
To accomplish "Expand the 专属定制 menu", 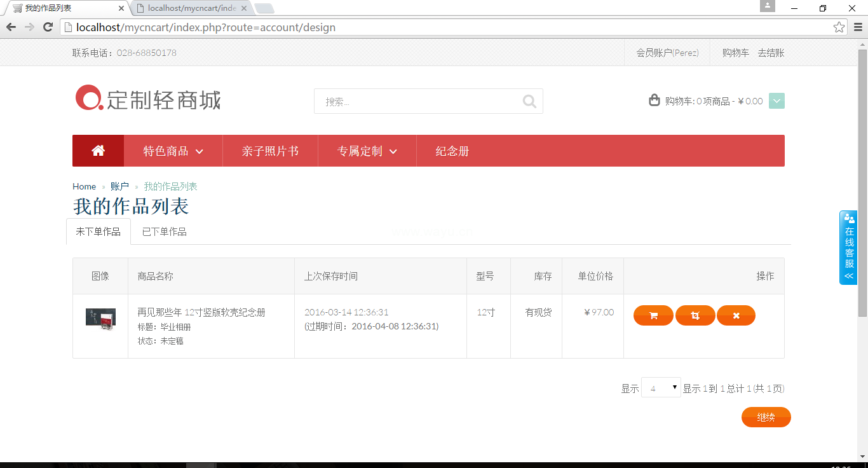I will point(367,151).
